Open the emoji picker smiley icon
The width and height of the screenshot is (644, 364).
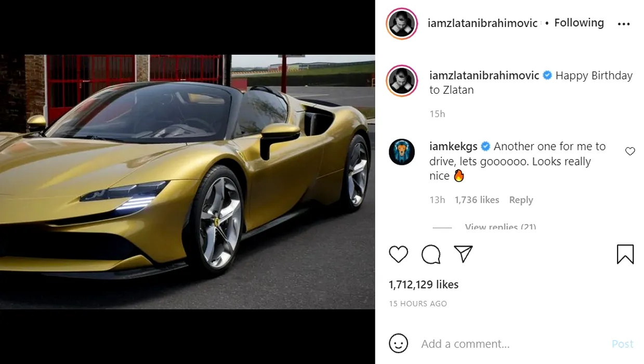coord(399,344)
